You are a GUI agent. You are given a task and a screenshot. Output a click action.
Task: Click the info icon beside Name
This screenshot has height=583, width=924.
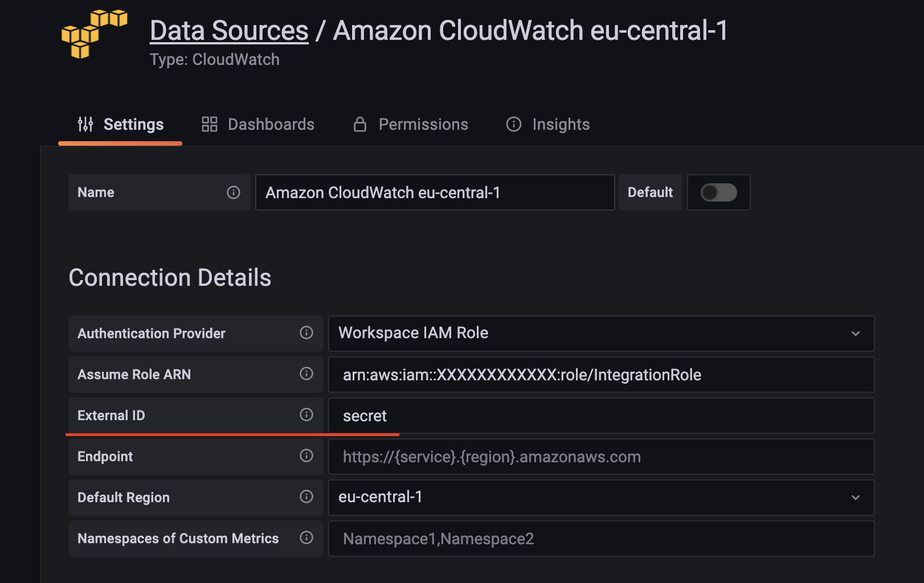coord(234,192)
